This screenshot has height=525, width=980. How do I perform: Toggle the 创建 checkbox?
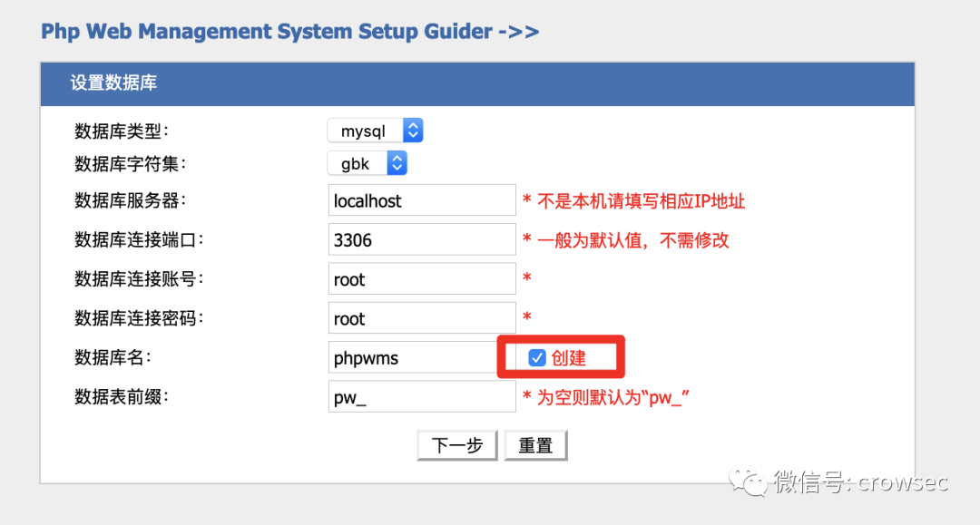click(537, 357)
